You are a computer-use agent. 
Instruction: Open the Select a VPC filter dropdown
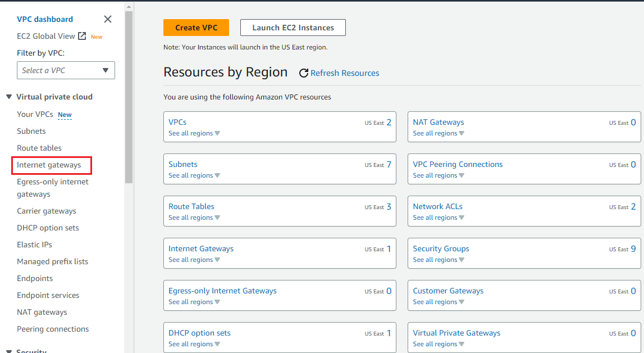click(x=66, y=70)
